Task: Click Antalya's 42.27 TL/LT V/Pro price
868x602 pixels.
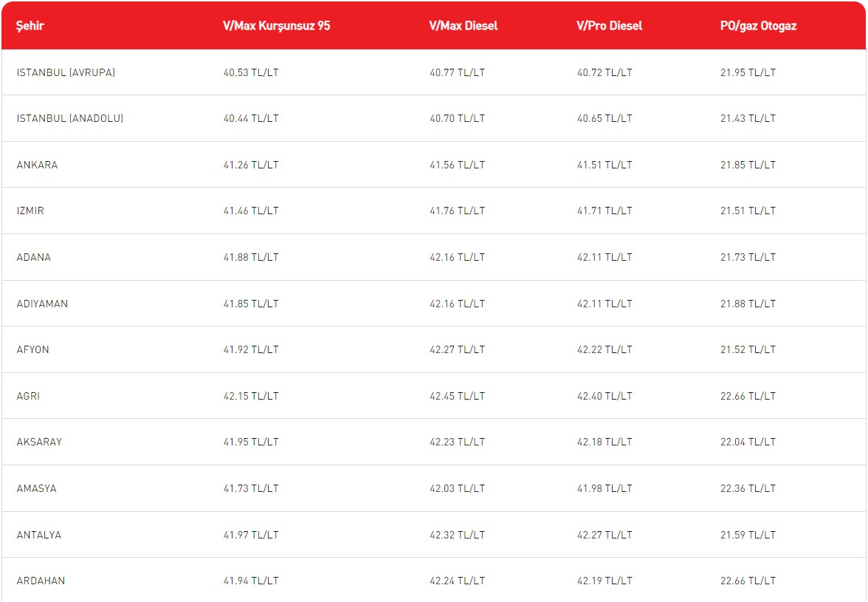Action: pyautogui.click(x=604, y=535)
